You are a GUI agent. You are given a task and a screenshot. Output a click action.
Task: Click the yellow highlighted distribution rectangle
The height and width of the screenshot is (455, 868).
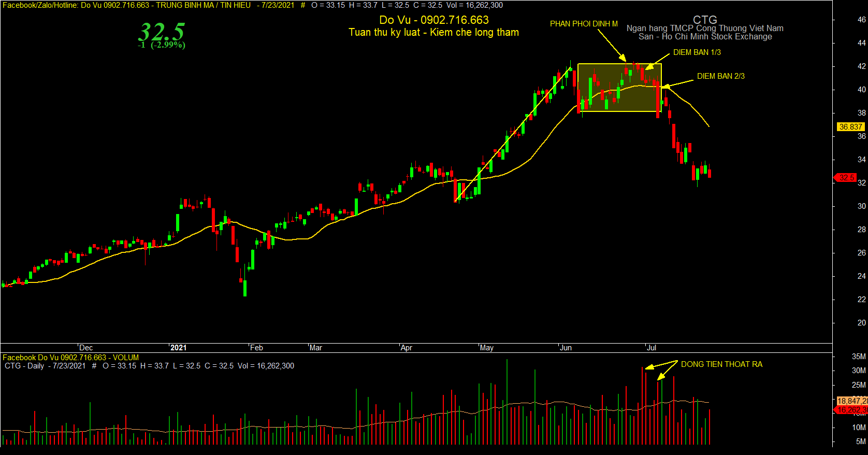tap(619, 88)
